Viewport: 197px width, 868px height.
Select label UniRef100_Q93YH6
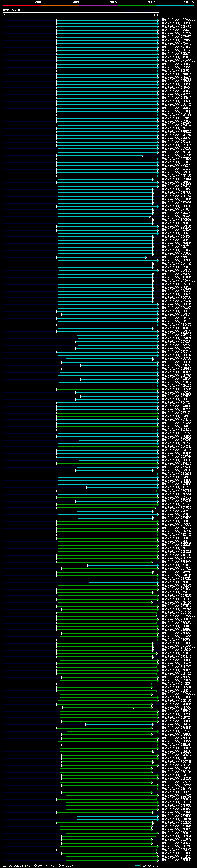[x=177, y=457]
